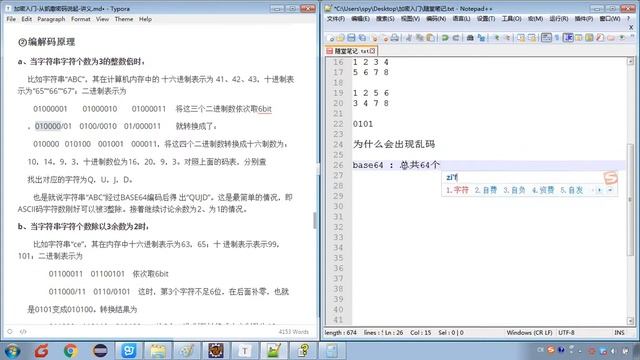The image size is (640, 360).
Task: Click Undo green arrow in Notepad++ toolbar
Action: pos(445,38)
